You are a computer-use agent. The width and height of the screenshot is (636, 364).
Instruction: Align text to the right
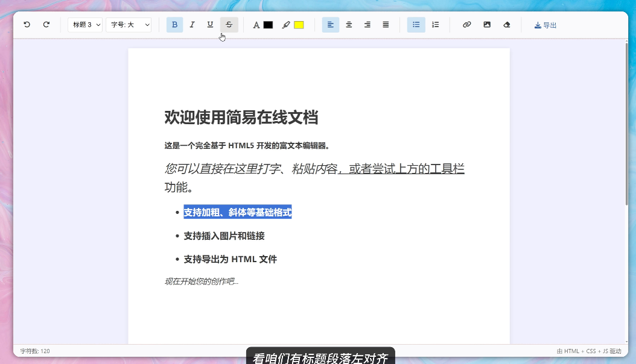click(367, 25)
